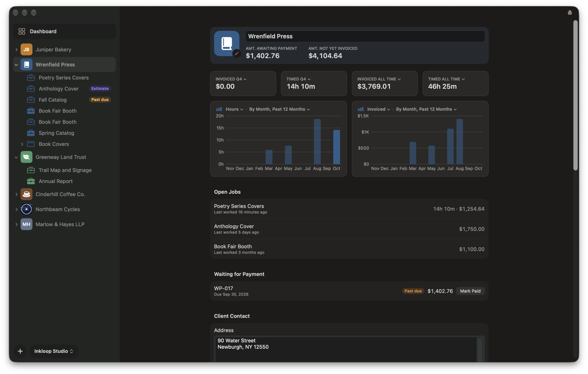Click the Cinderhill Coffee Co. cup icon

(x=26, y=194)
